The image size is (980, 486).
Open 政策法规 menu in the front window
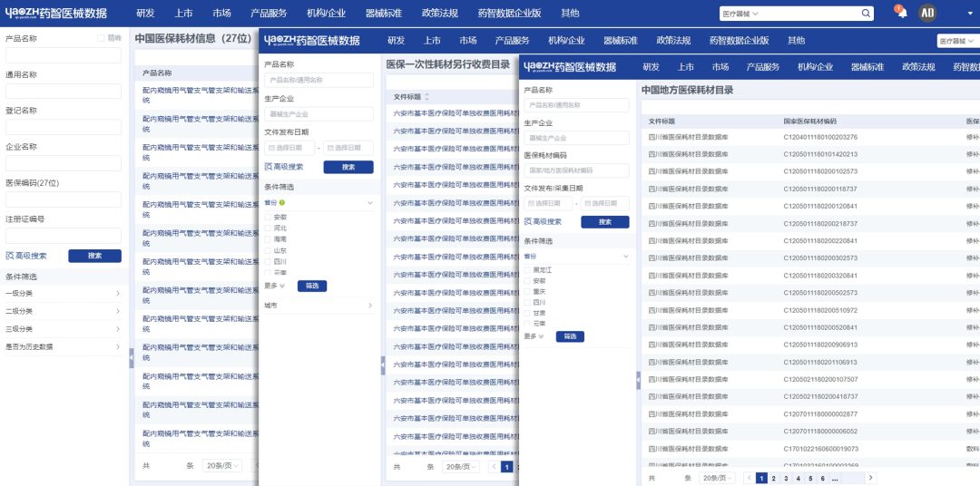[918, 67]
